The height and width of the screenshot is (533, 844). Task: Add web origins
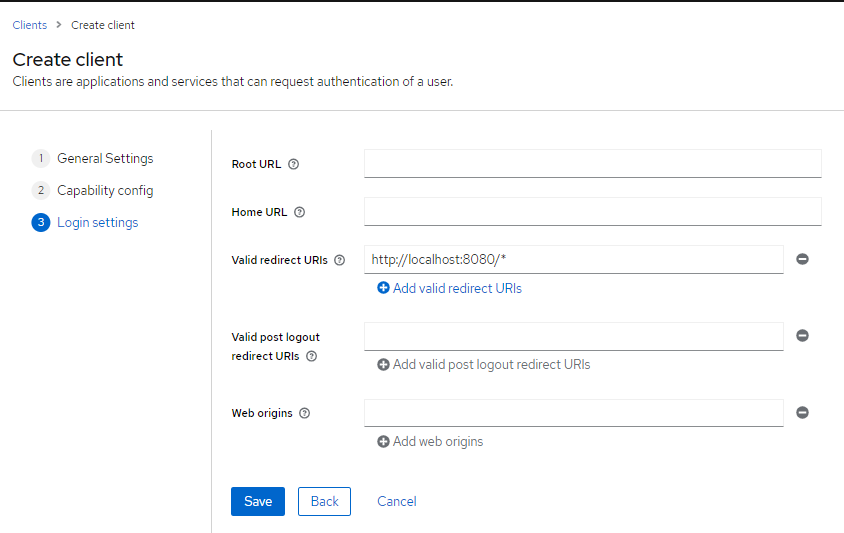point(430,441)
